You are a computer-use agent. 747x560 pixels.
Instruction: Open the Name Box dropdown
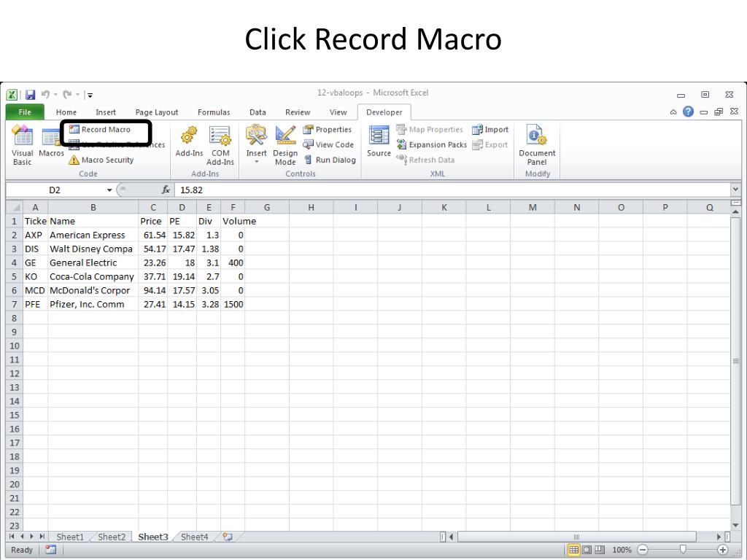pos(109,190)
